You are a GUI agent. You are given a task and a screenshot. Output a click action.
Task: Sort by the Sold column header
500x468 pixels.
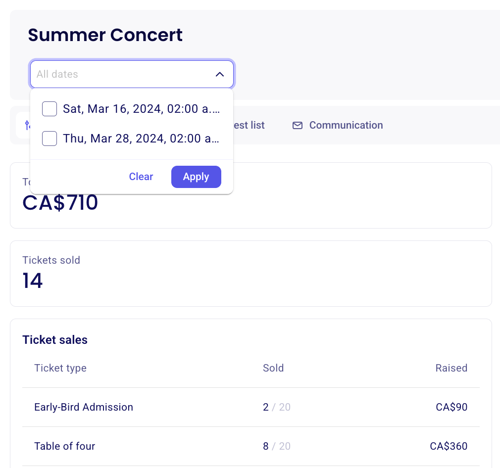click(x=273, y=368)
